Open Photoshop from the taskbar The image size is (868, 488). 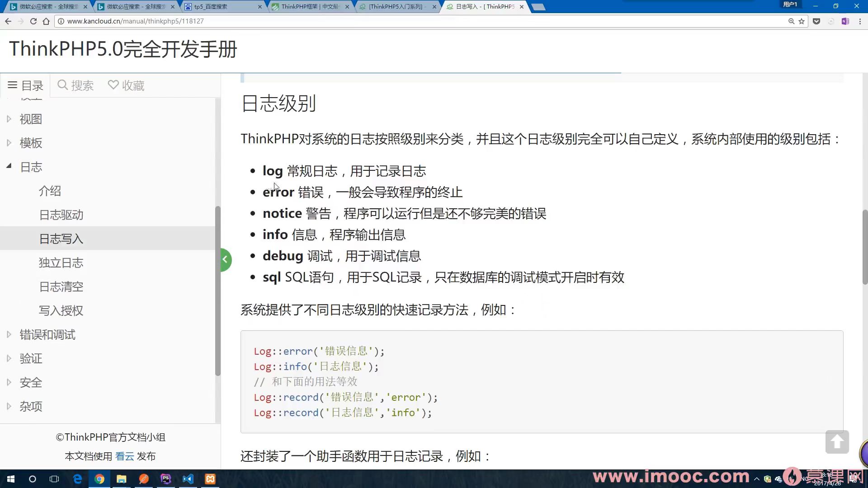click(x=165, y=479)
